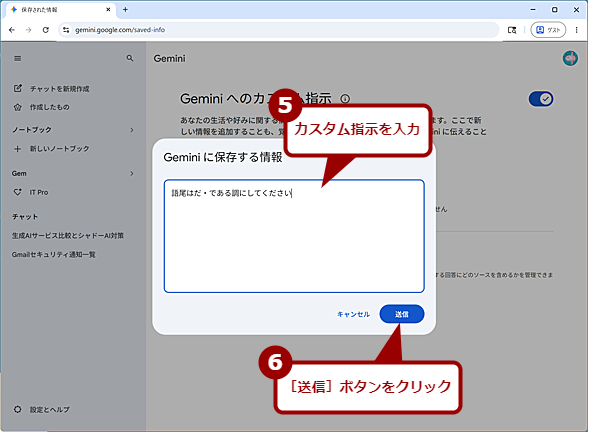Open the settings and help gear icon
The width and height of the screenshot is (589, 433).
click(x=18, y=409)
